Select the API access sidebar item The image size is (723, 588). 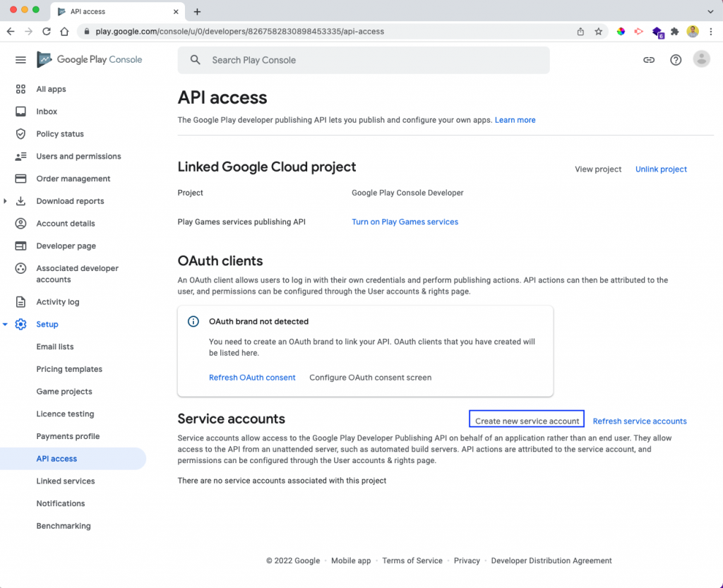pyautogui.click(x=73, y=459)
